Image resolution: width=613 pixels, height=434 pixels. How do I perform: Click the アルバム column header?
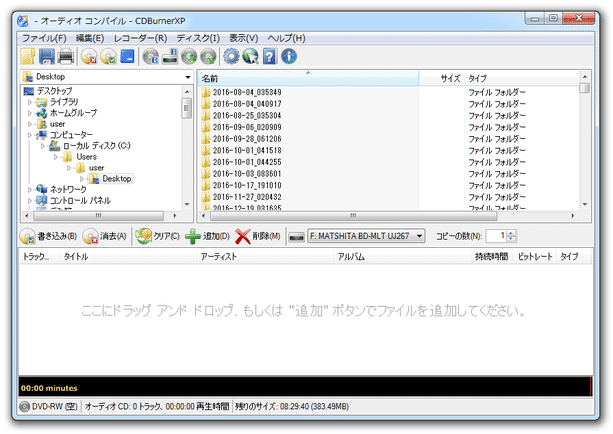(402, 256)
